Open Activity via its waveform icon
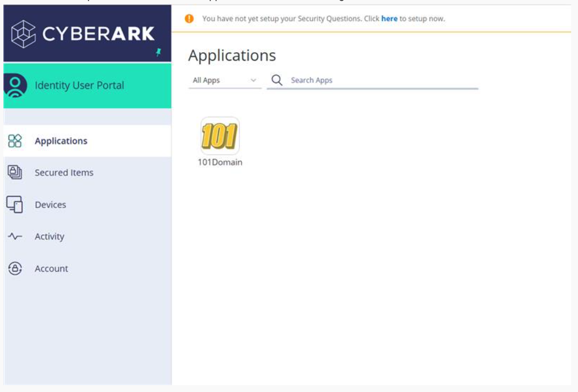The height and width of the screenshot is (392, 578). 16,236
